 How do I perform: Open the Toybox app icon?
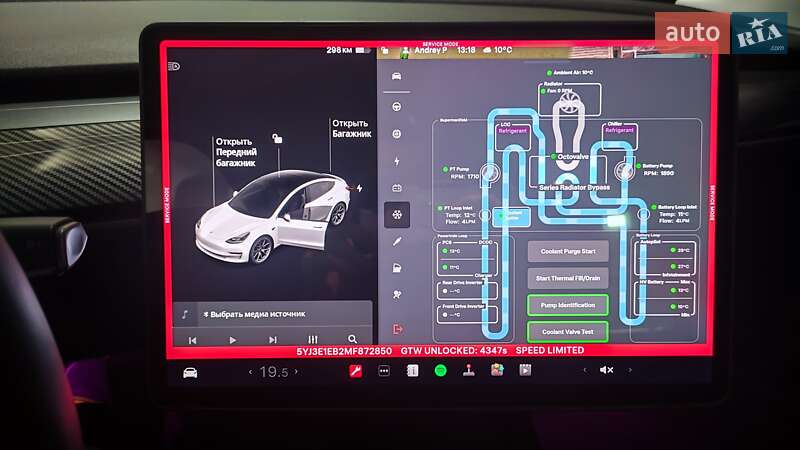click(x=497, y=370)
